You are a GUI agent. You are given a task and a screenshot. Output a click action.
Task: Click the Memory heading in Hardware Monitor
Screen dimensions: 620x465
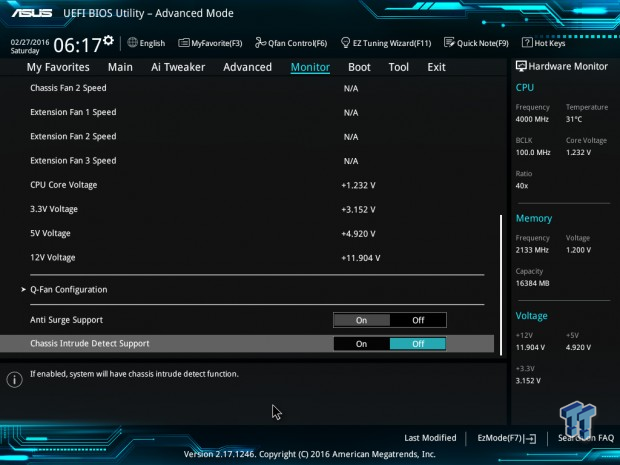pyautogui.click(x=534, y=218)
